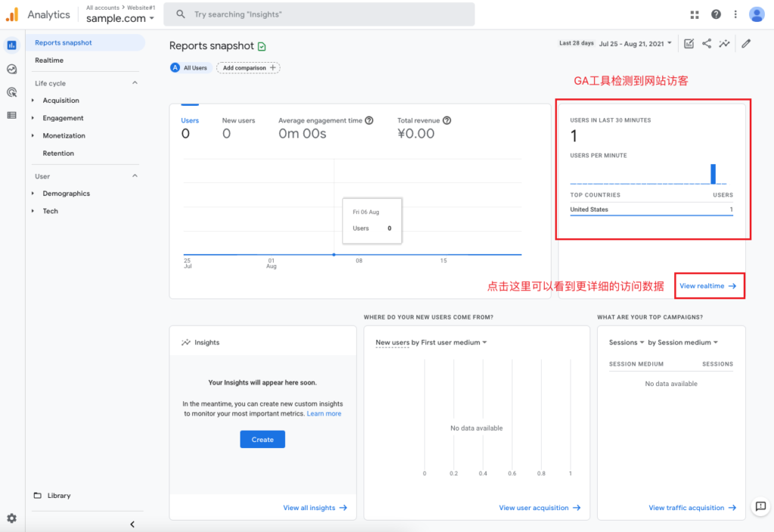The height and width of the screenshot is (532, 774).
Task: Click the Fri 06 Aug data point on chart
Action: click(334, 255)
